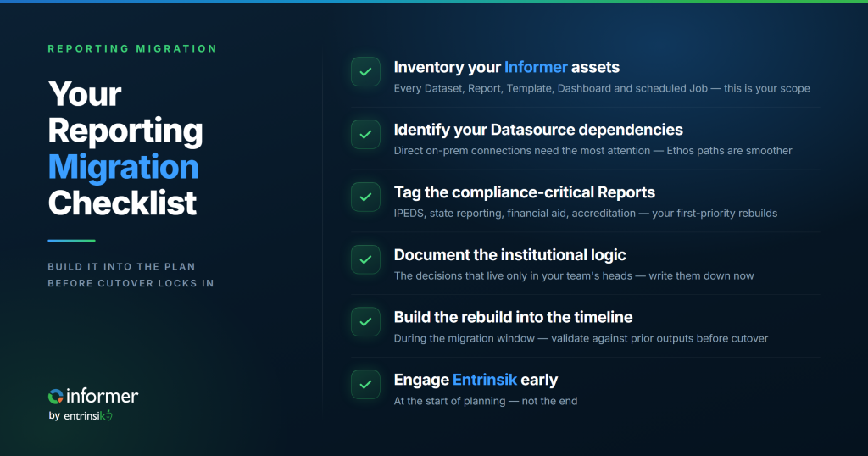Click the 'Your' heading word
The width and height of the screenshot is (868, 456).
(85, 94)
